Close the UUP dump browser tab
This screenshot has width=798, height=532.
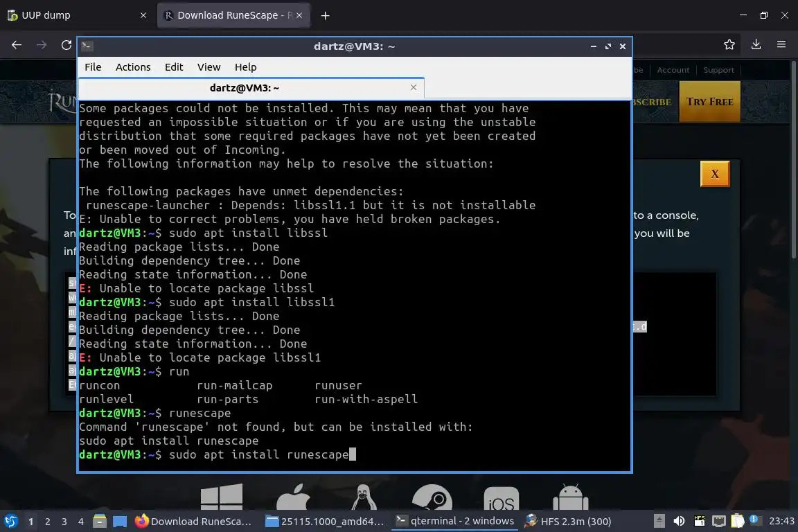pos(143,15)
